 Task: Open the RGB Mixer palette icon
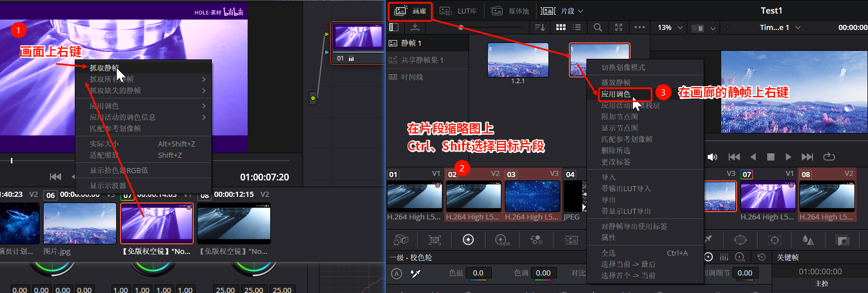(536, 240)
